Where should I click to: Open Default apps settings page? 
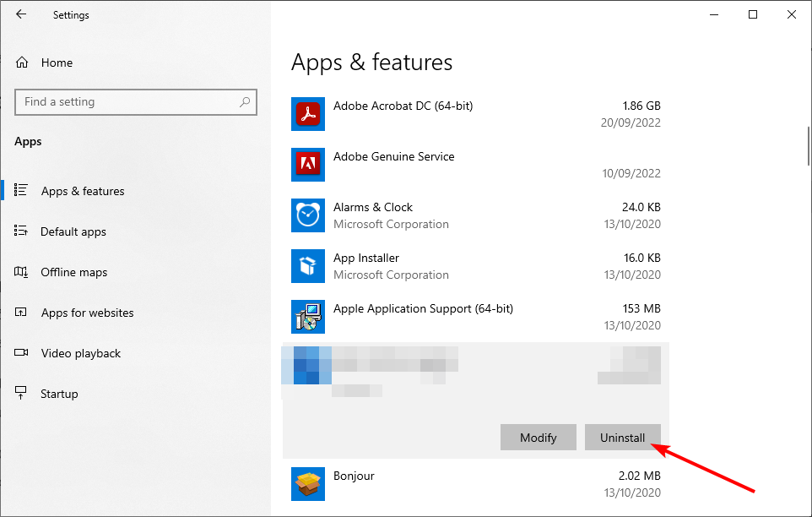click(x=73, y=231)
